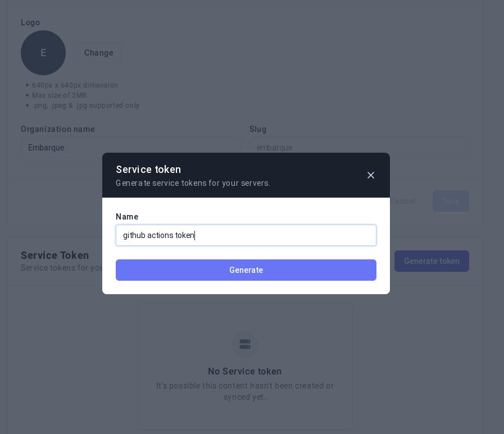Click the Save button
The width and height of the screenshot is (504, 434).
click(x=451, y=201)
